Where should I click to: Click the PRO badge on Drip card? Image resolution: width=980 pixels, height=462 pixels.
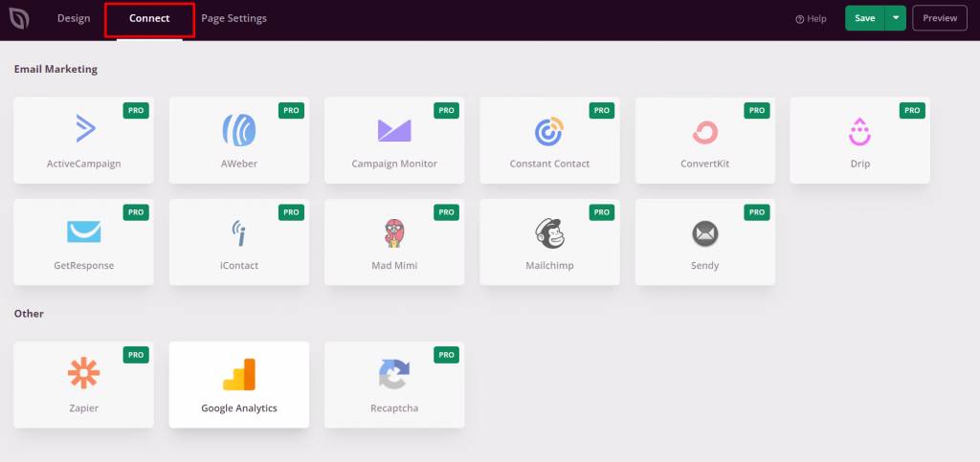(912, 111)
